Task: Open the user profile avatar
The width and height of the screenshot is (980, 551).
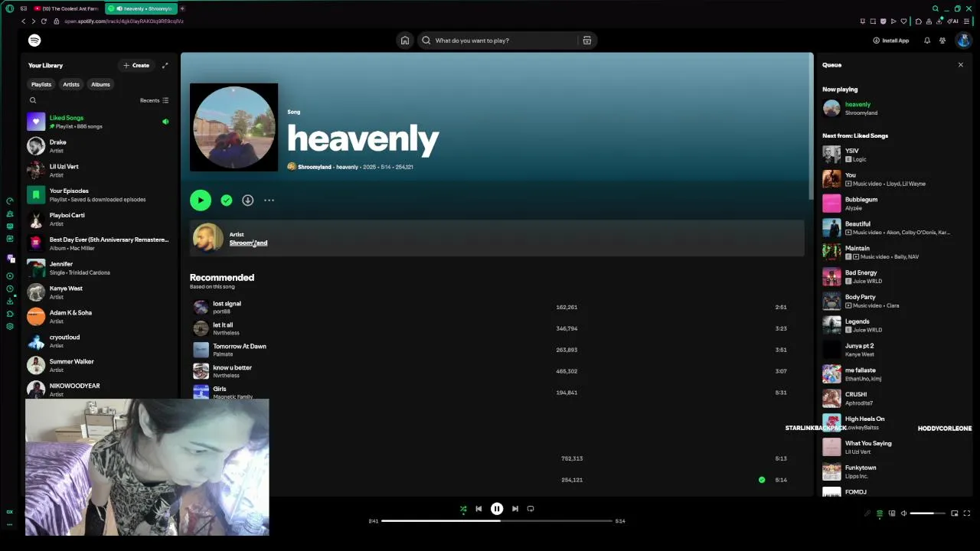Action: pyautogui.click(x=963, y=41)
